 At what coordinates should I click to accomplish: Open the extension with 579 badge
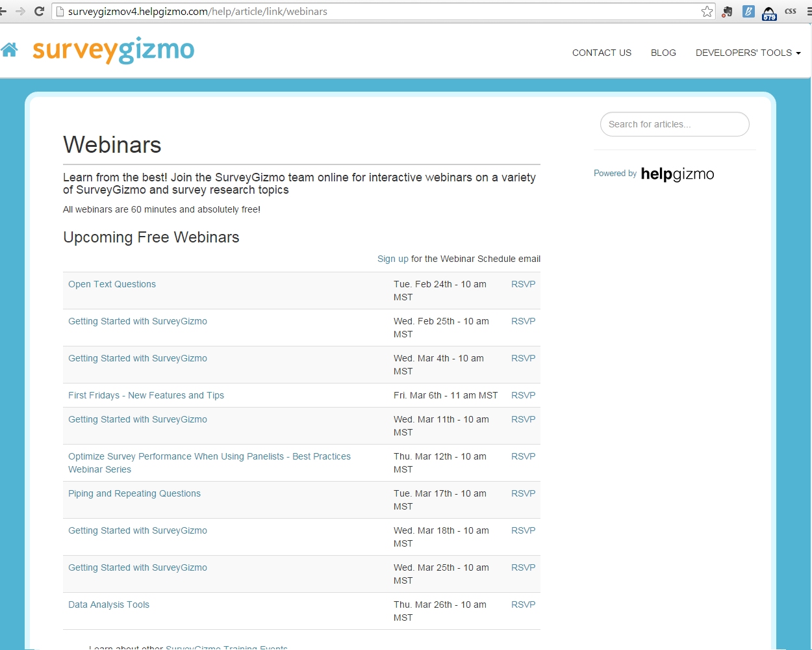pyautogui.click(x=769, y=13)
